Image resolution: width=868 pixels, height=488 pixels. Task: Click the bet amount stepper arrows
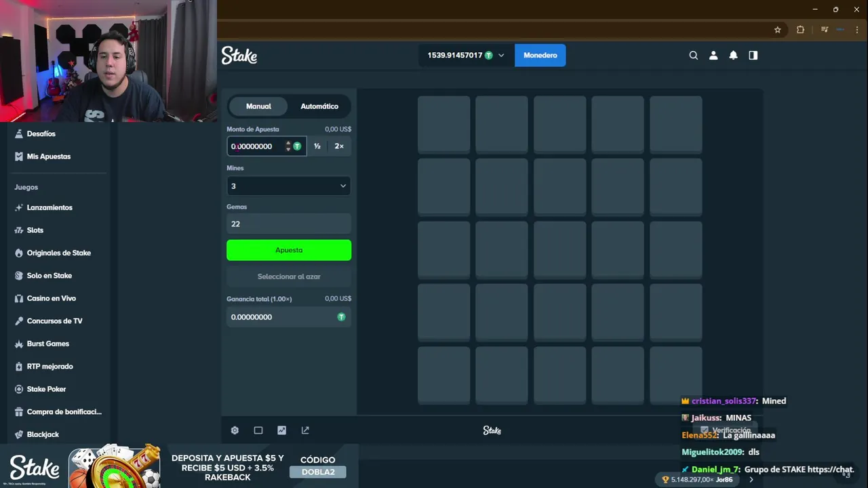pos(288,146)
